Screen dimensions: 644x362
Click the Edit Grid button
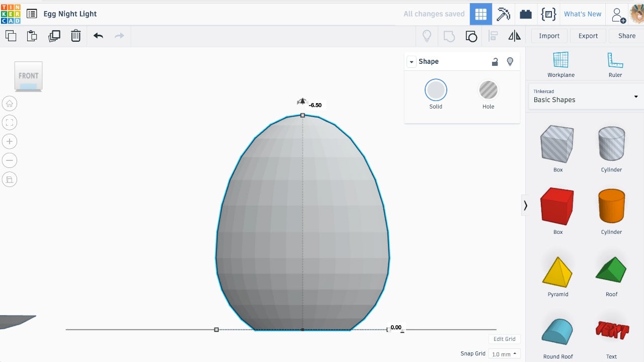pos(504,339)
